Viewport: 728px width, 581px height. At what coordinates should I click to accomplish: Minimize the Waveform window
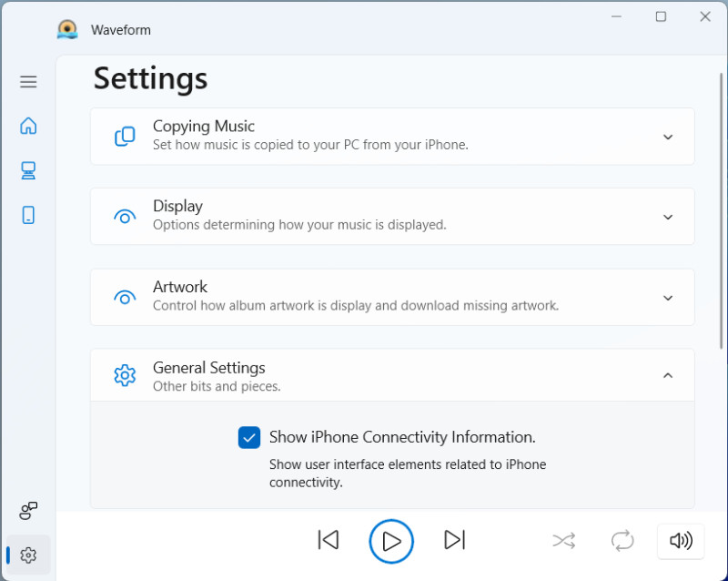(616, 16)
